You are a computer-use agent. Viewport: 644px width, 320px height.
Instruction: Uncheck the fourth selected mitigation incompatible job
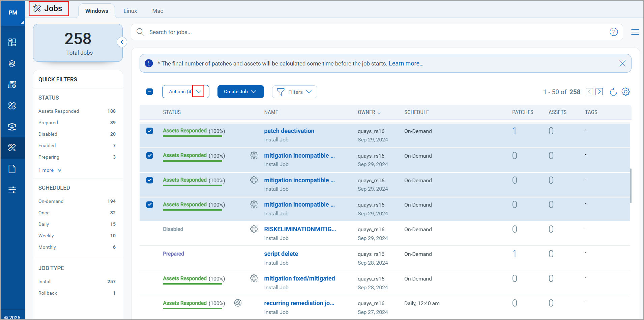coord(150,205)
